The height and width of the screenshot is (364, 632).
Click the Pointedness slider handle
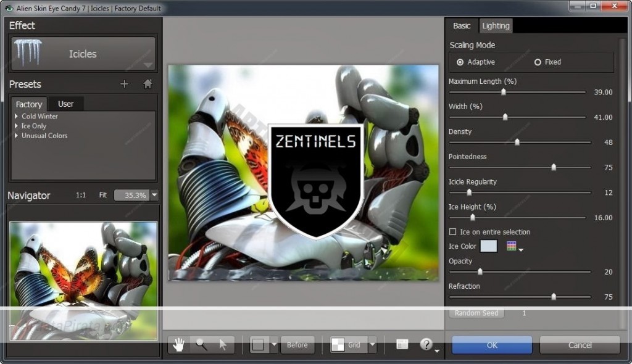coord(554,167)
